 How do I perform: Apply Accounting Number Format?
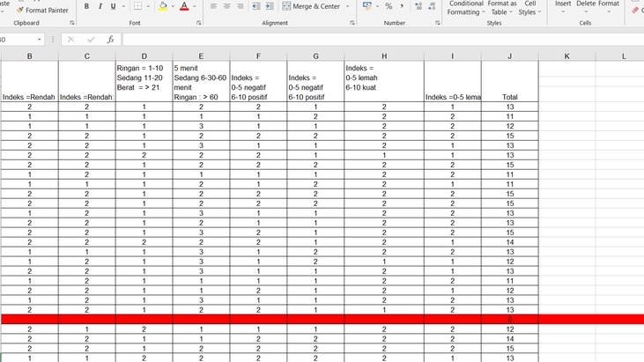pyautogui.click(x=366, y=6)
